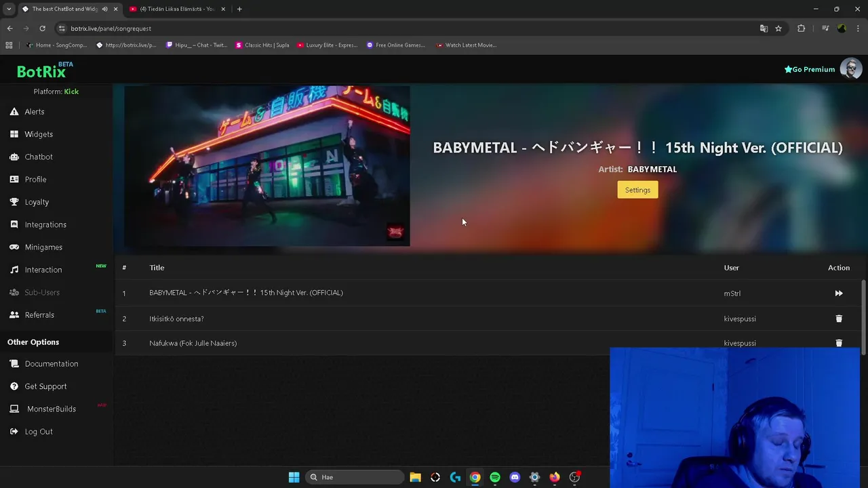Skip the current BABYMETAL song

click(839, 293)
